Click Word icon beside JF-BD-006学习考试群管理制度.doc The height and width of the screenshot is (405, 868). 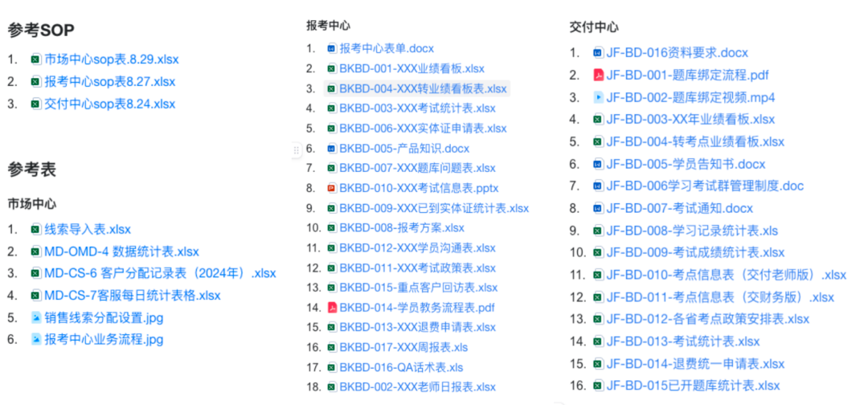click(x=598, y=186)
